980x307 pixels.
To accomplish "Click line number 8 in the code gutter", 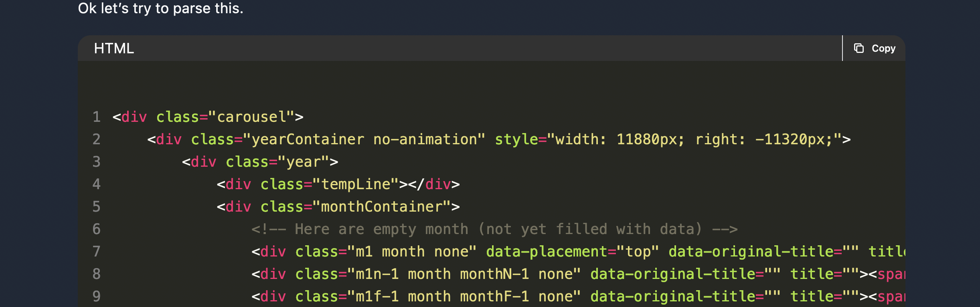I will [x=97, y=274].
